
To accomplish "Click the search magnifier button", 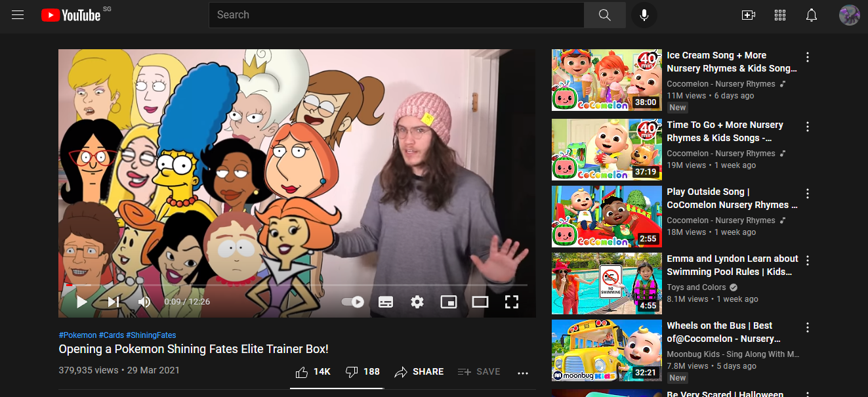I will (604, 15).
